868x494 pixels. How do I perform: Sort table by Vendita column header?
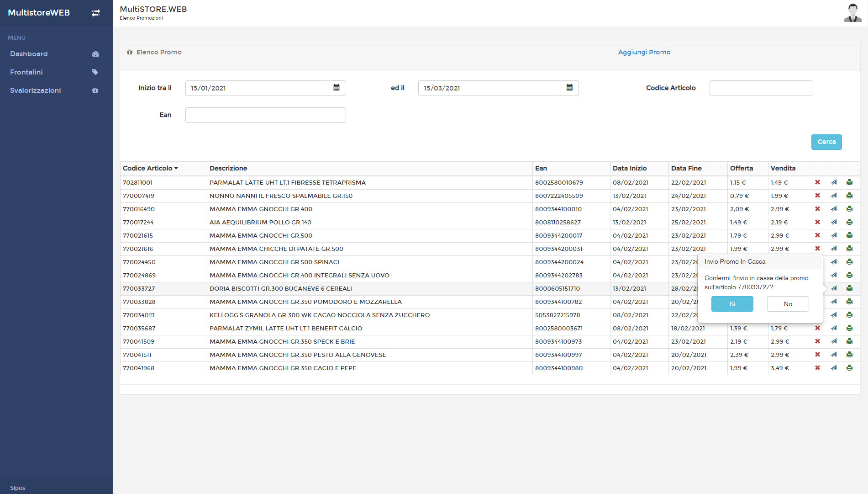[783, 168]
